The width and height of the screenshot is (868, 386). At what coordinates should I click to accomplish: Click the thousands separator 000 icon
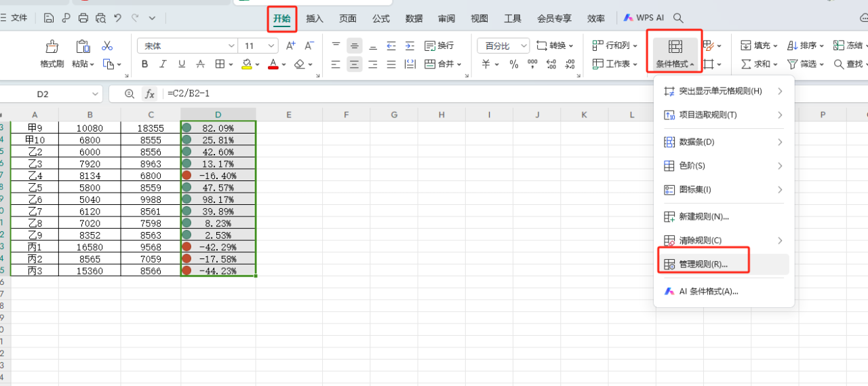pos(532,64)
